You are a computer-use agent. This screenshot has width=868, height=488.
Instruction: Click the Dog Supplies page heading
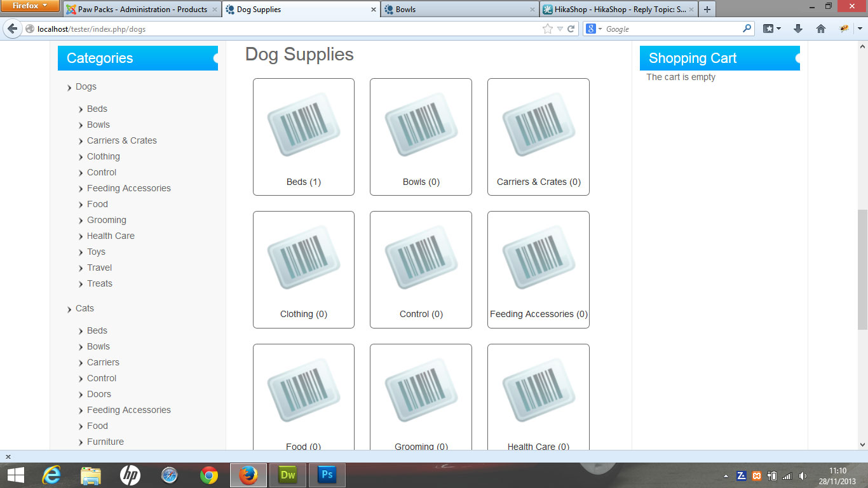pyautogui.click(x=299, y=54)
